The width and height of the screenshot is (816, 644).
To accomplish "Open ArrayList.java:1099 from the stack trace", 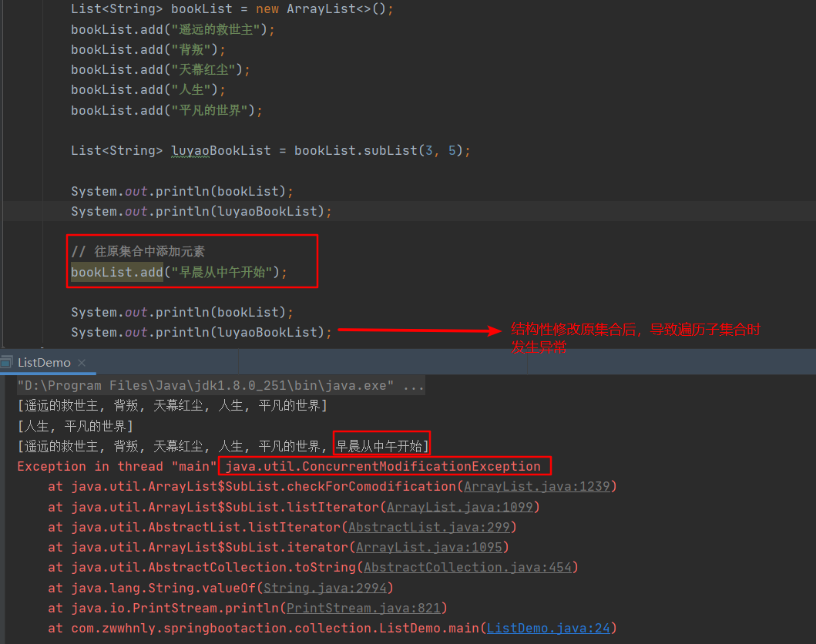I will (460, 506).
